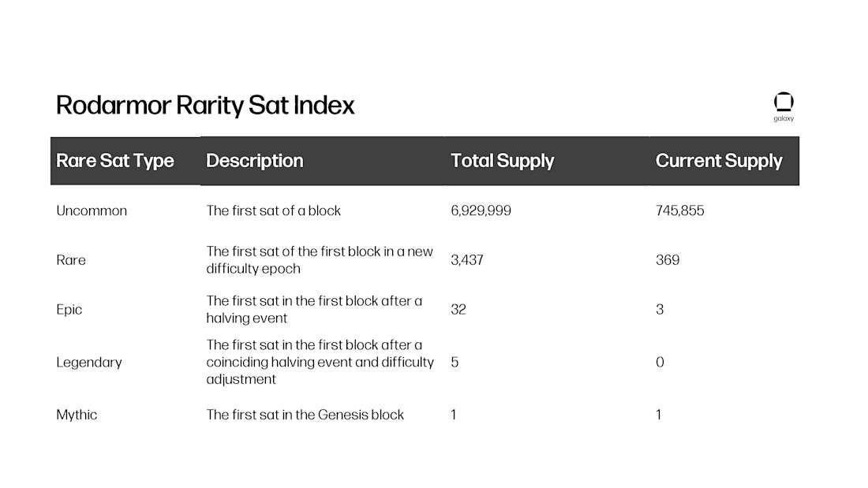Select Epic total supply value 32

458,309
